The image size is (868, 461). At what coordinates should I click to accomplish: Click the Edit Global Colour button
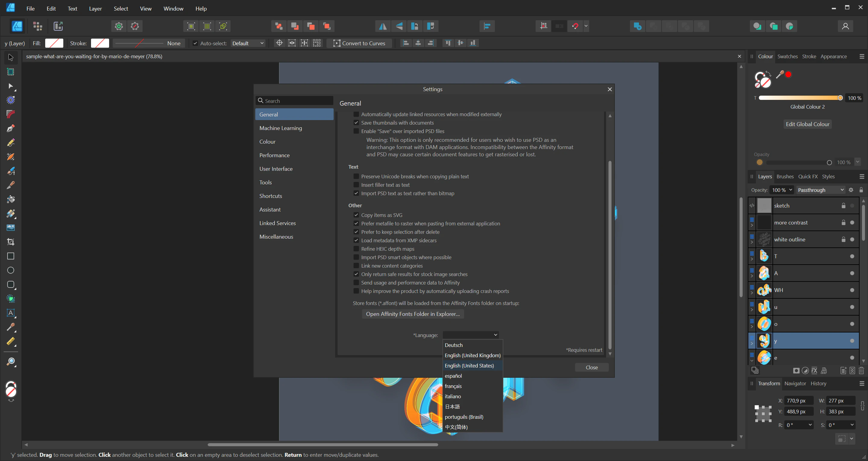pyautogui.click(x=807, y=124)
